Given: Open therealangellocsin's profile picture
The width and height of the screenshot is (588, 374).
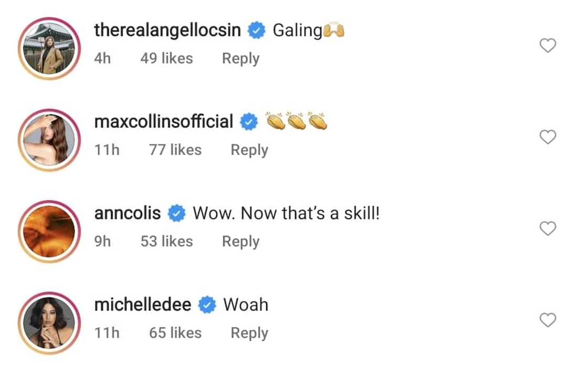Looking at the screenshot, I should (49, 48).
